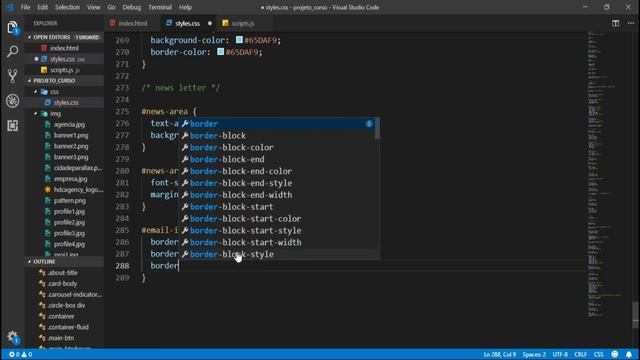The width and height of the screenshot is (640, 360).
Task: Collapse the img folder
Action: (x=64, y=113)
